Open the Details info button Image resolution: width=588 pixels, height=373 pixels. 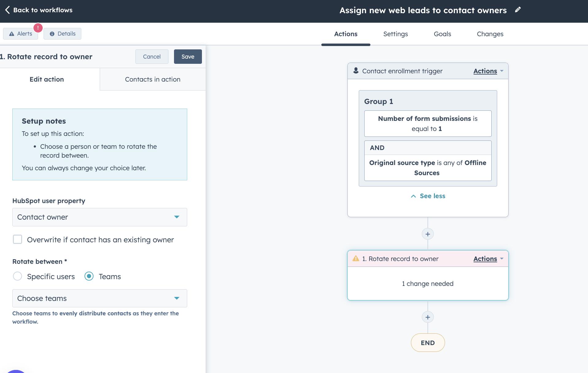coord(62,34)
